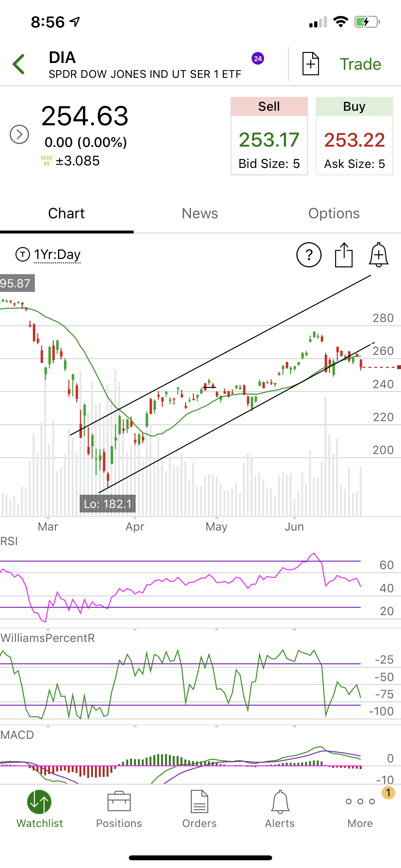Tap the Apr date label on axis
401x868 pixels.
click(135, 526)
